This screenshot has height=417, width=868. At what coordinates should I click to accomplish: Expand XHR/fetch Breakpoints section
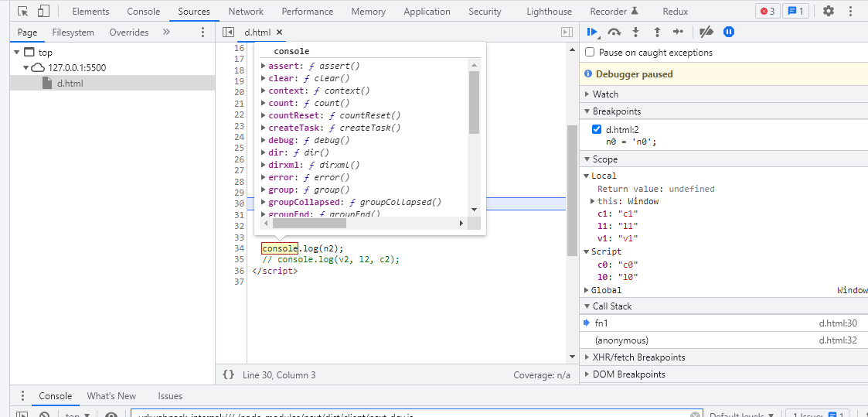(587, 357)
